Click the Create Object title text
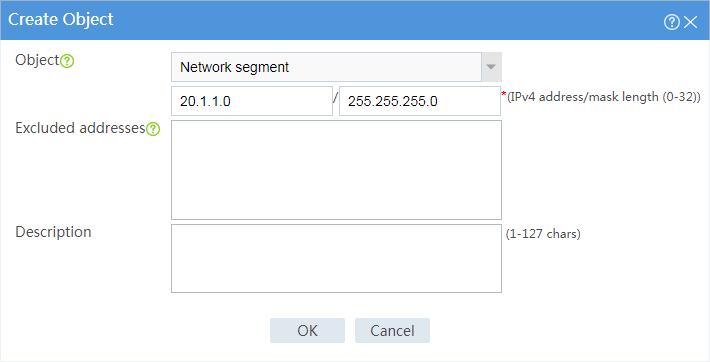The height and width of the screenshot is (362, 710). tap(61, 19)
